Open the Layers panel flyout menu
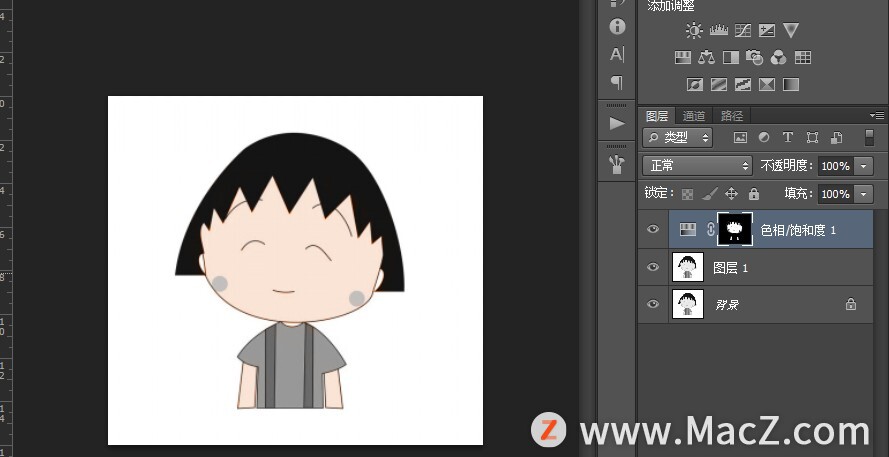Viewport: 889px width, 457px height. [878, 115]
